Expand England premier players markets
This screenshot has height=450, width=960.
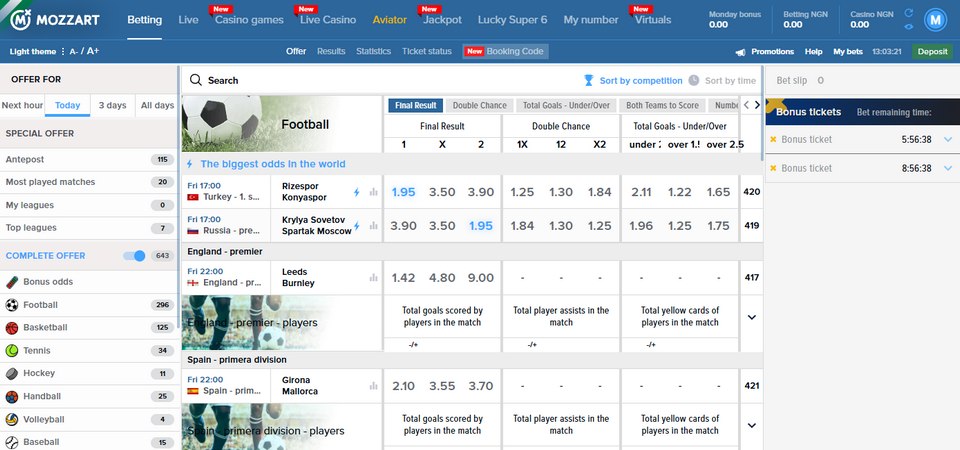(752, 317)
